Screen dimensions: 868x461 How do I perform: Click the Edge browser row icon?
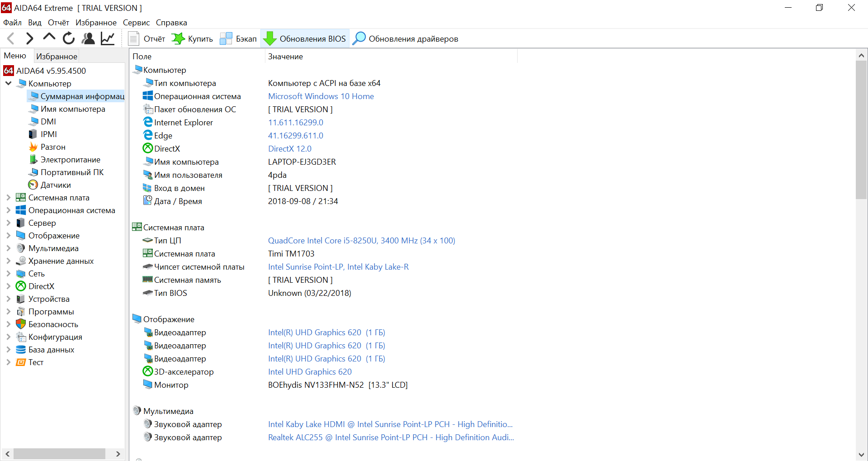tap(148, 135)
